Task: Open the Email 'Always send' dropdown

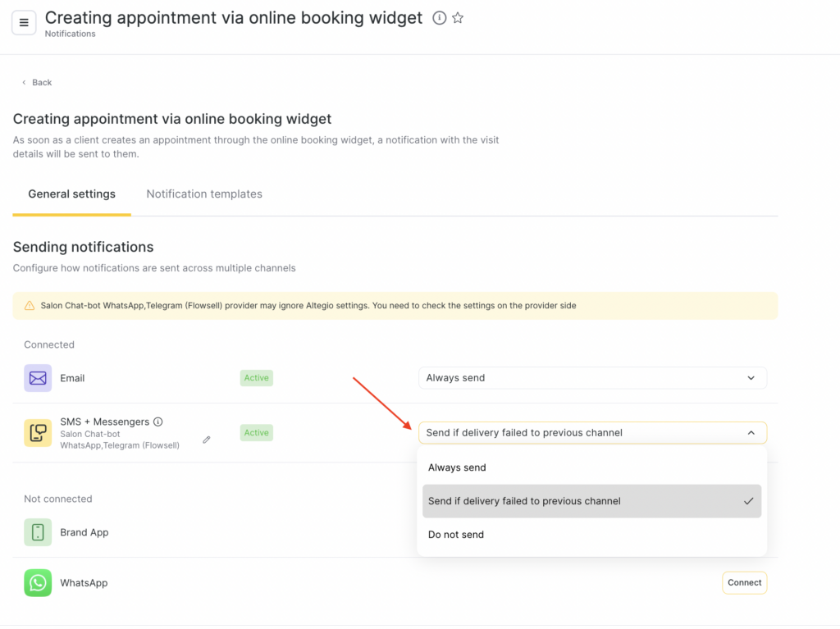Action: [592, 378]
